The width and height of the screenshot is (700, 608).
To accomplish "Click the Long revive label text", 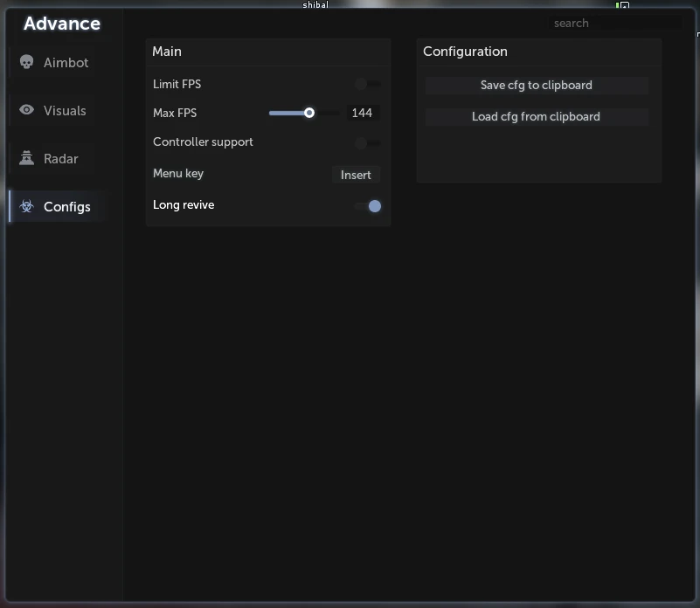I will 184,205.
